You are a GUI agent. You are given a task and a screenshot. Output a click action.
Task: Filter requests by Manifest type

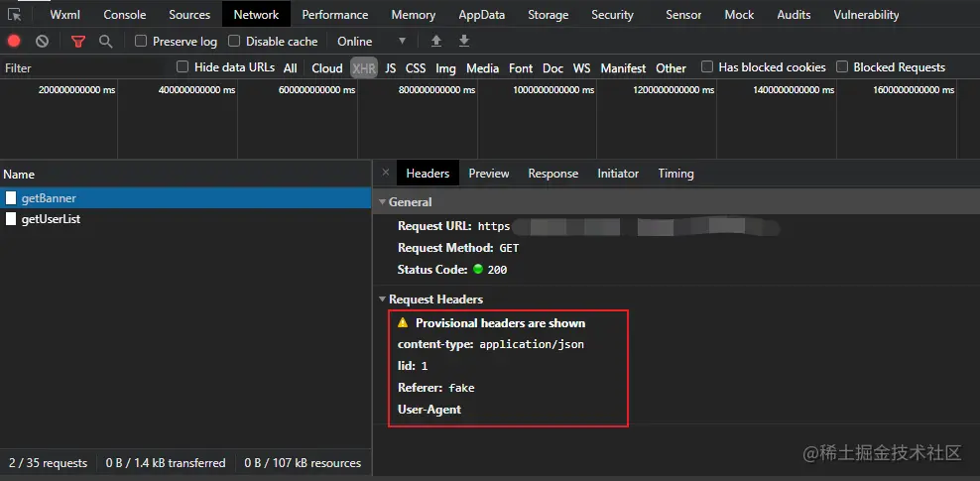click(623, 68)
